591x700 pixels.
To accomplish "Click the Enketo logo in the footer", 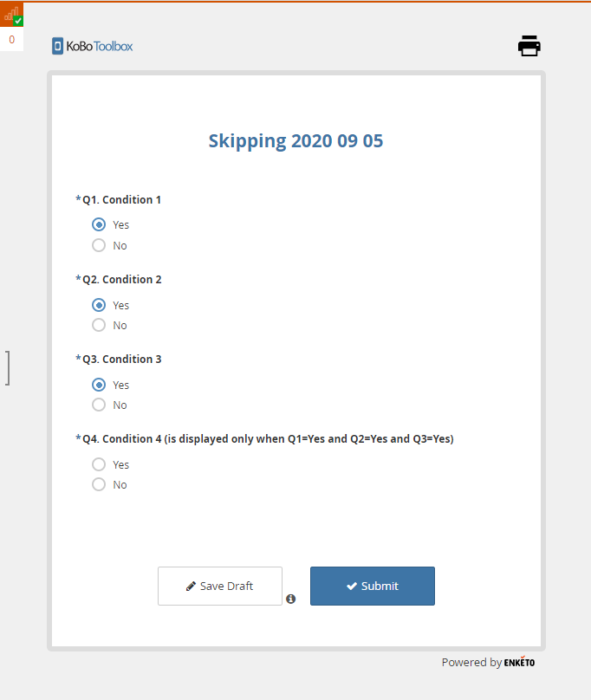I will [518, 662].
